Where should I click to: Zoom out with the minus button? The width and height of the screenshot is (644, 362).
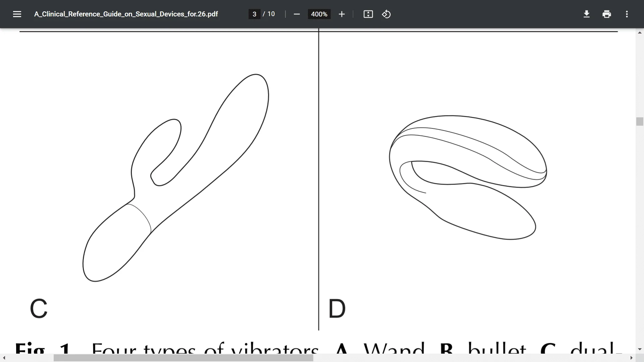click(297, 14)
